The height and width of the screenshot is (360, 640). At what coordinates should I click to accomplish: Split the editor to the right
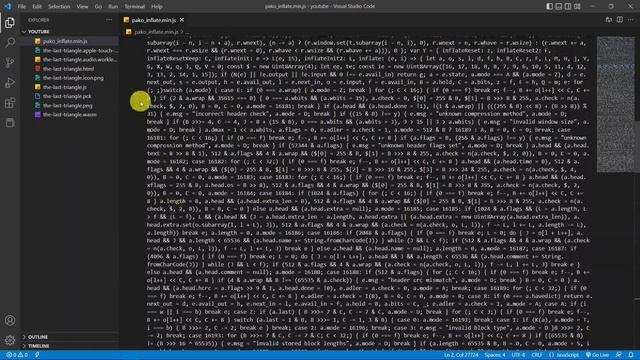[620, 20]
